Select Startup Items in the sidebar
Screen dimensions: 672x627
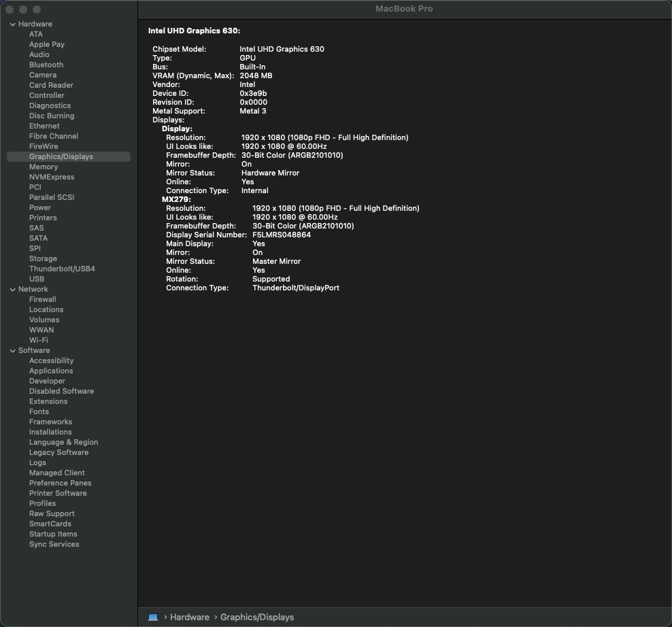(53, 534)
